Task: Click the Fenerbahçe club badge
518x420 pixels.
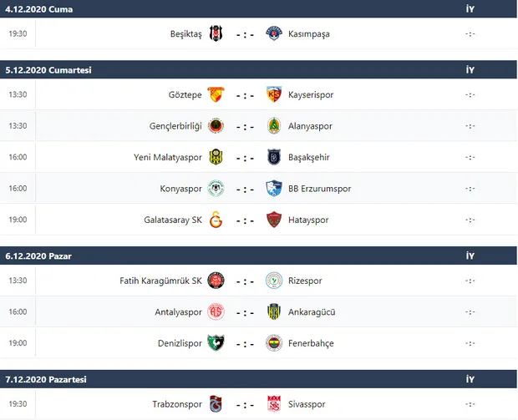Action: tap(273, 343)
